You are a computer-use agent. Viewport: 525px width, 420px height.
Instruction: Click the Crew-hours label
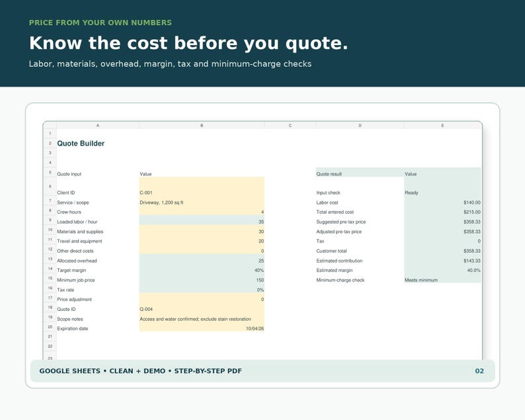click(69, 212)
